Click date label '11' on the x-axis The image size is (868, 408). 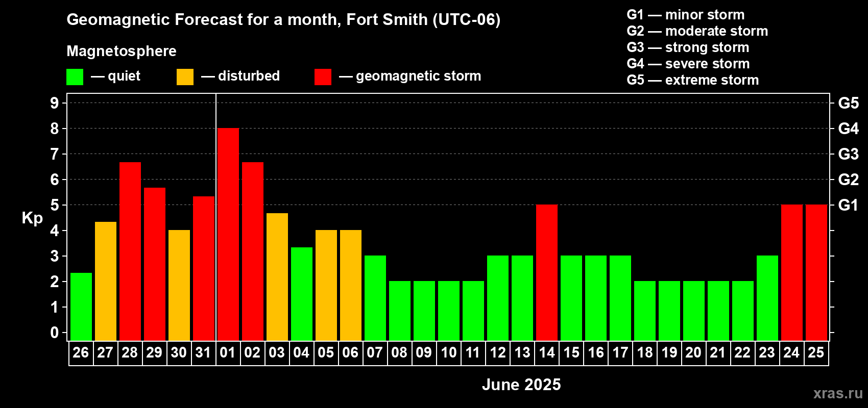[x=473, y=353]
